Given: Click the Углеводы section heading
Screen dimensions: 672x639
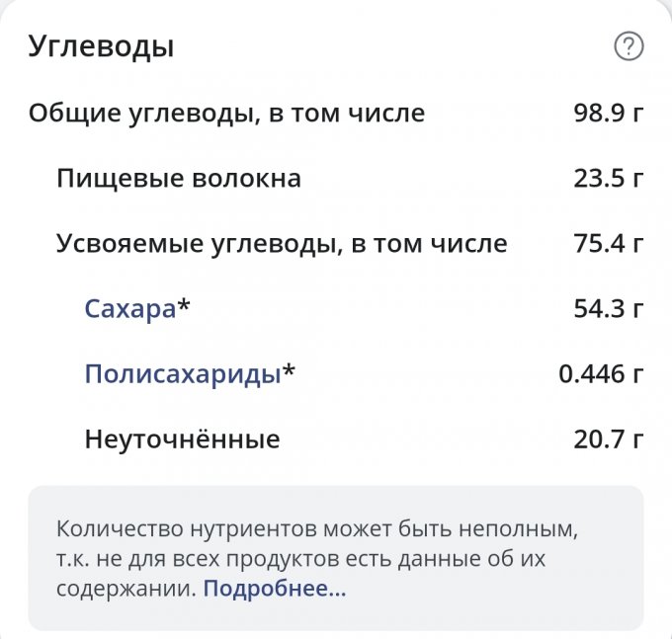Looking at the screenshot, I should point(101,45).
